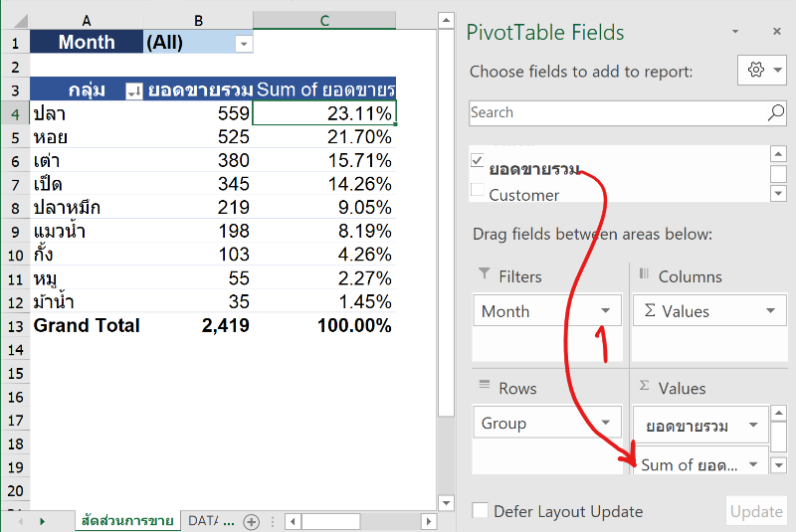
Task: Select the สัดส่วนการขาย sheet tab
Action: (127, 521)
